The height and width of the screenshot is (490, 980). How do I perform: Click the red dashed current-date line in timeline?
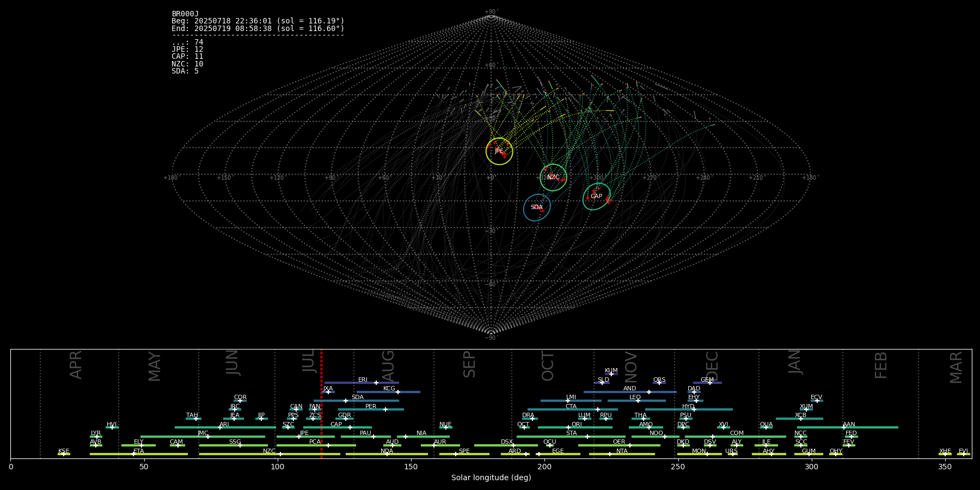click(x=321, y=403)
